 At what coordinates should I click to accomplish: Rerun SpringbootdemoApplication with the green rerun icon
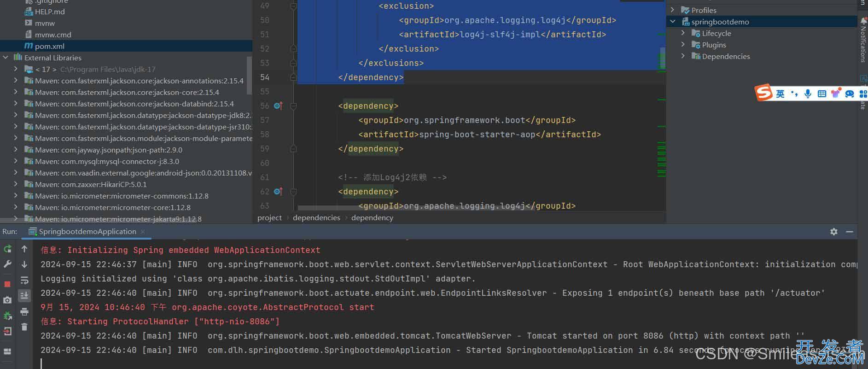tap(7, 249)
